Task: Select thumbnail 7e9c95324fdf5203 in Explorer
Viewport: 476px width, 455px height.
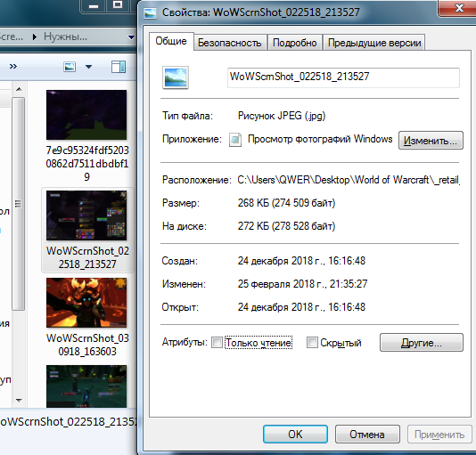Action: (86, 115)
